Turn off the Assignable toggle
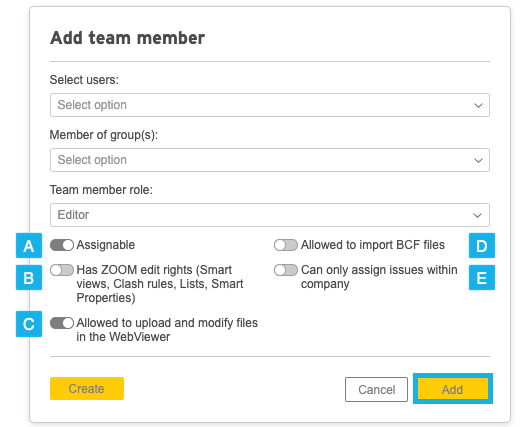 62,245
